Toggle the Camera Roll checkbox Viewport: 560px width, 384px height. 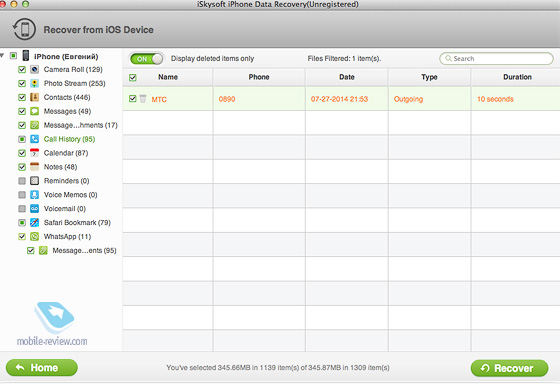tap(22, 69)
